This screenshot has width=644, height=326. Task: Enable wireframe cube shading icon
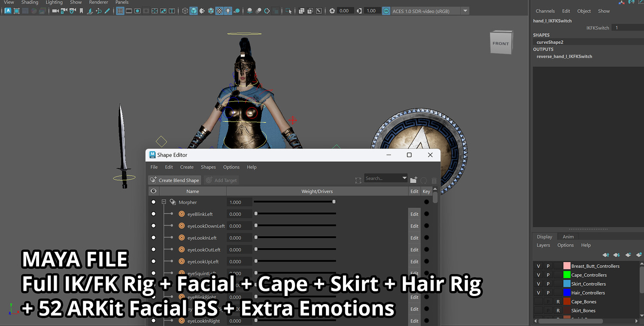(185, 11)
